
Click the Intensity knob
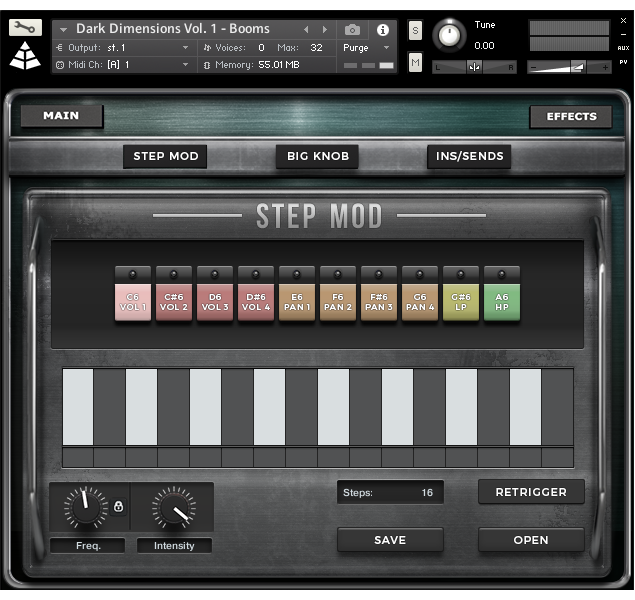174,509
